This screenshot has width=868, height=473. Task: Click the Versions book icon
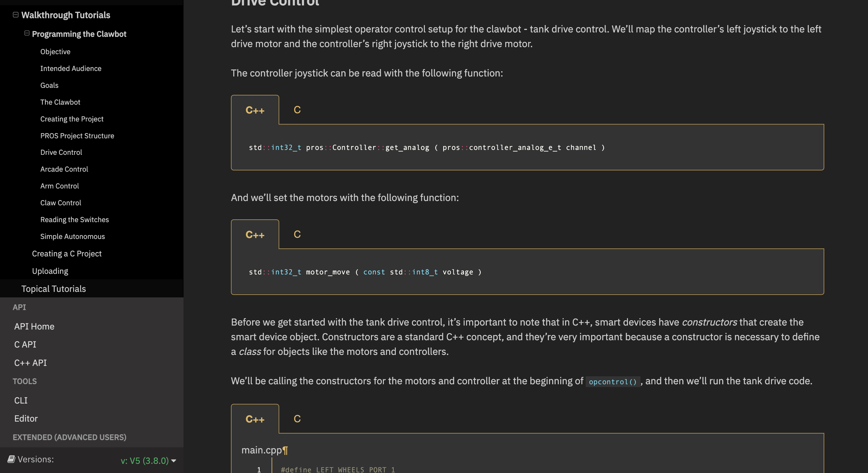pyautogui.click(x=11, y=459)
